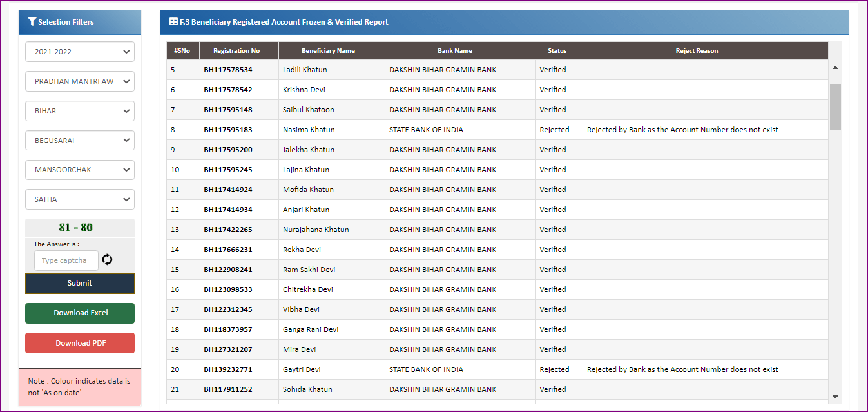Image resolution: width=868 pixels, height=412 pixels.
Task: Open the BIHAR state dropdown
Action: [79, 111]
